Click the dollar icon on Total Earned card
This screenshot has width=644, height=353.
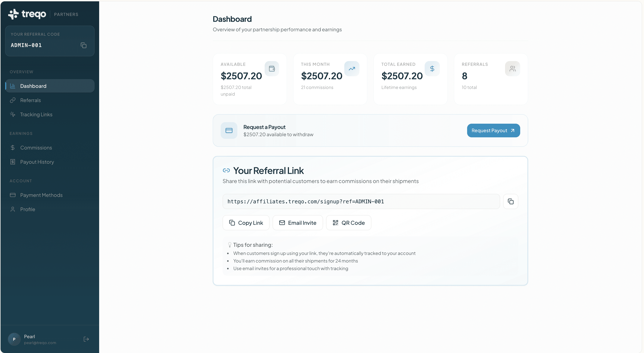[432, 68]
